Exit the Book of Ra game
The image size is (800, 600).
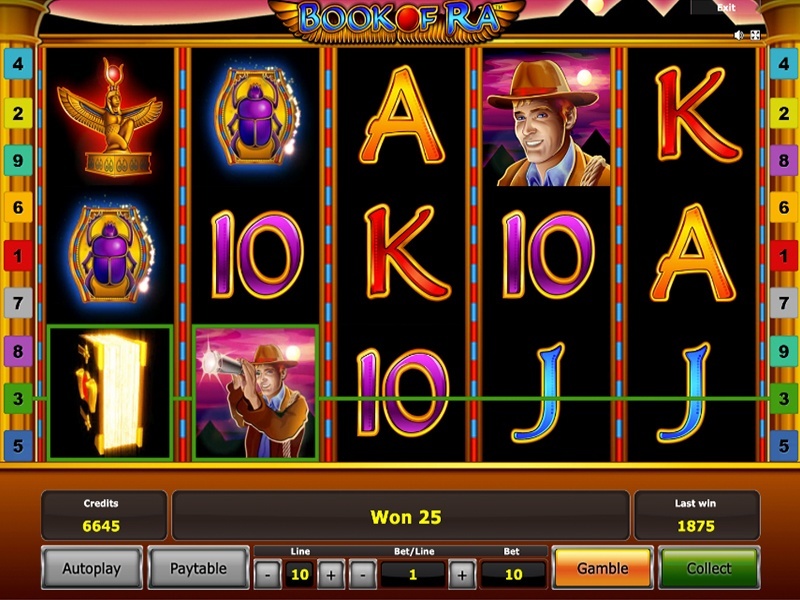pyautogui.click(x=725, y=8)
